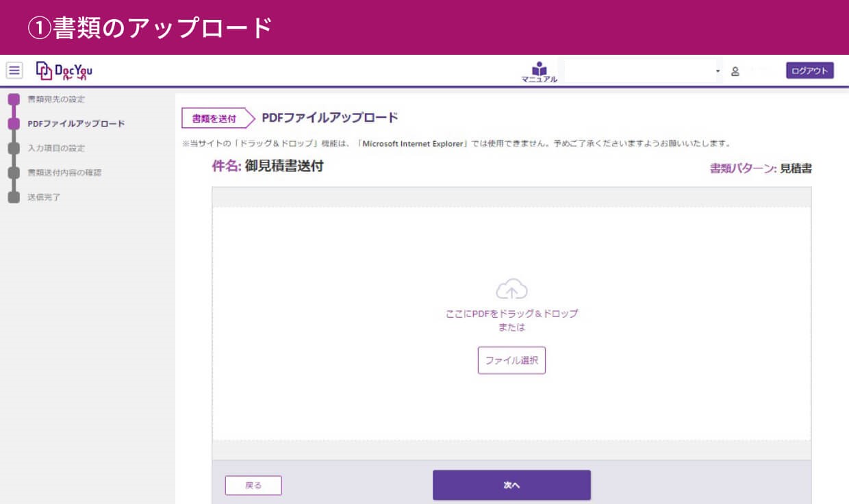Image resolution: width=849 pixels, height=504 pixels.
Task: Click the 入力項目の設定 step indicator dot
Action: pos(14,148)
